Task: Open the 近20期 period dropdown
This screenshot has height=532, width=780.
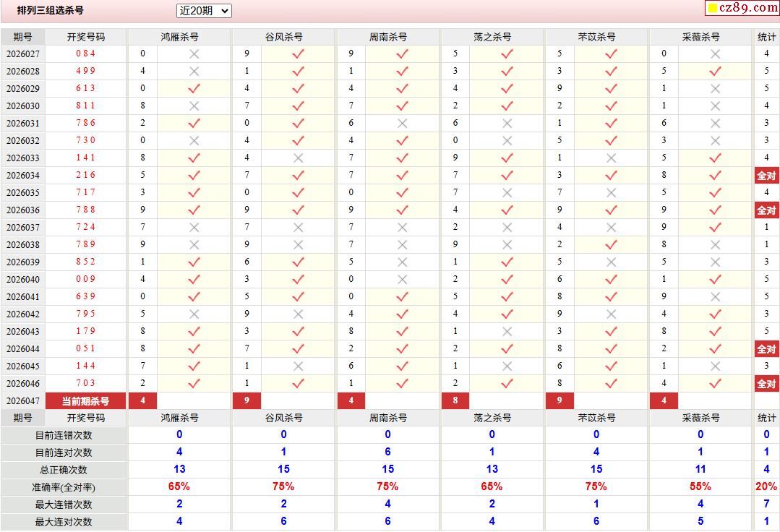Action: 204,11
